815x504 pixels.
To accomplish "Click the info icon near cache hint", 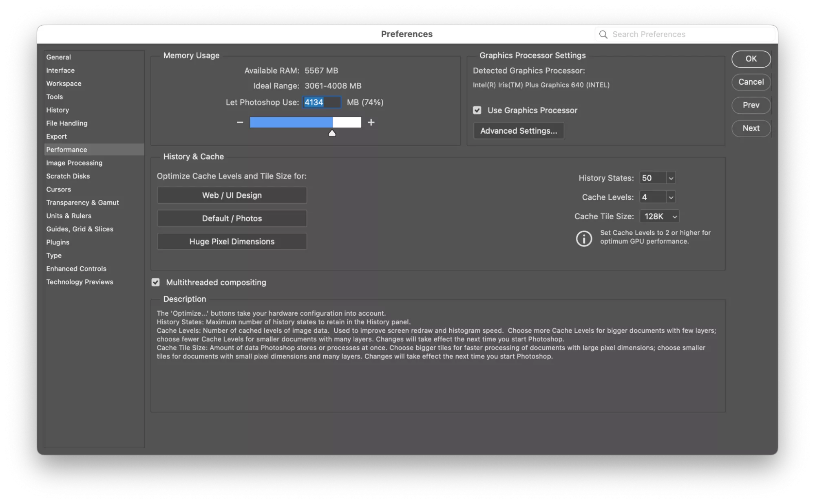I will (x=584, y=238).
